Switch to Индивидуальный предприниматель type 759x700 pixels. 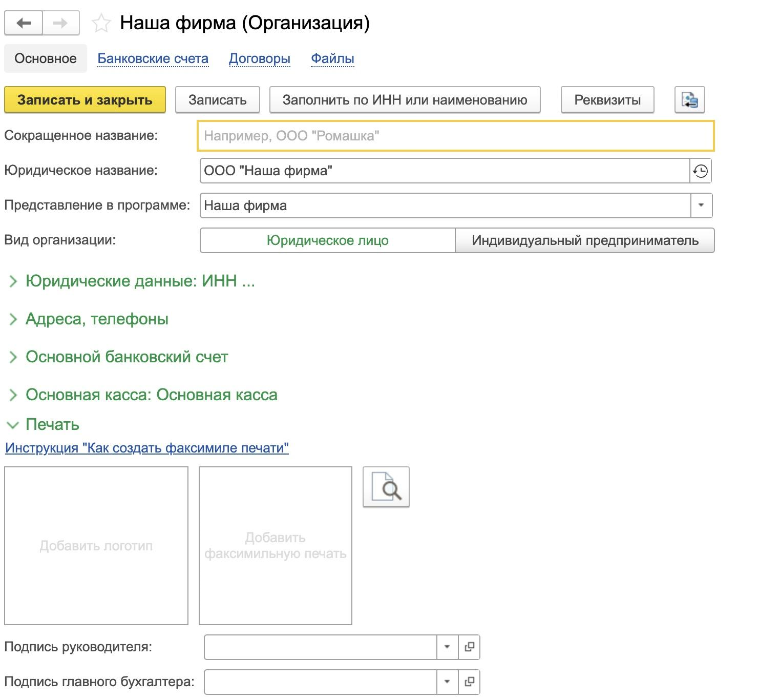[x=585, y=240]
